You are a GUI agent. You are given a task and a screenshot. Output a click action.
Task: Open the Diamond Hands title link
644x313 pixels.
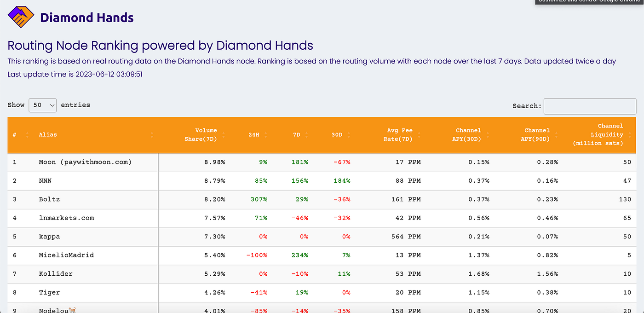point(87,18)
